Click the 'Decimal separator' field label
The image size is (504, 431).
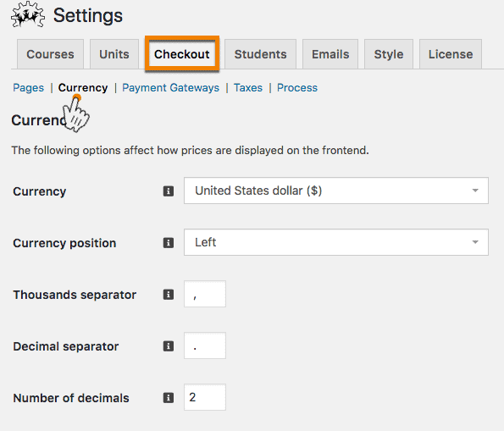65,346
